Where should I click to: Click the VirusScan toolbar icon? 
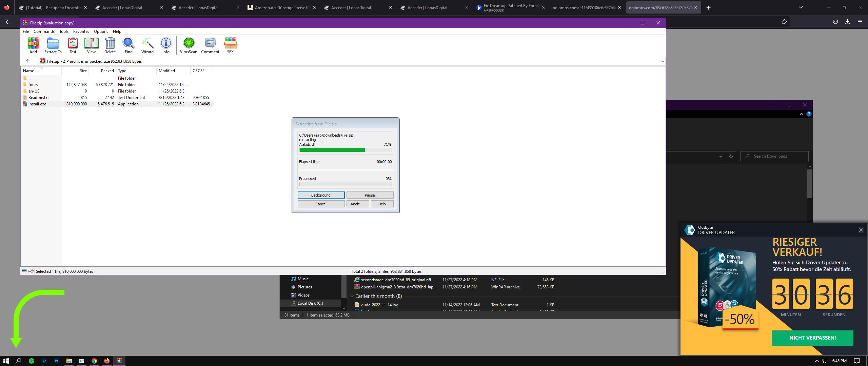189,45
